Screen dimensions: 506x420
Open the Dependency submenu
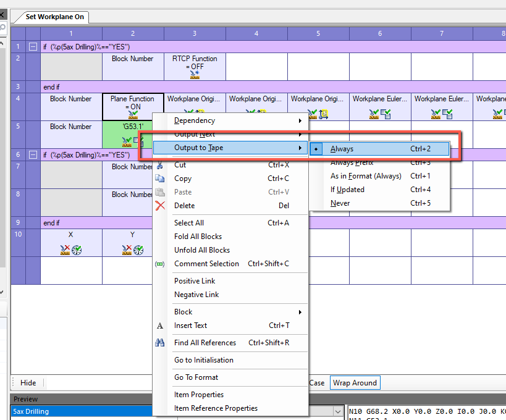(230, 120)
